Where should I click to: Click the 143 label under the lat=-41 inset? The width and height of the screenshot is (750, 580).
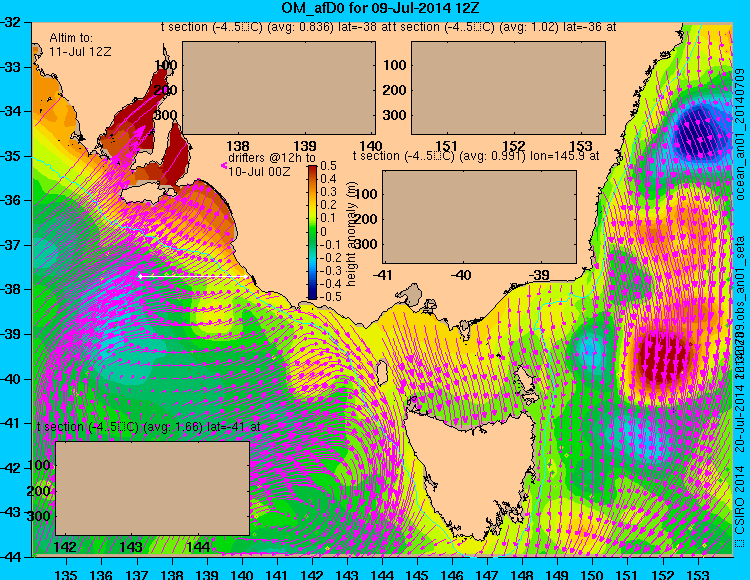coord(131,547)
